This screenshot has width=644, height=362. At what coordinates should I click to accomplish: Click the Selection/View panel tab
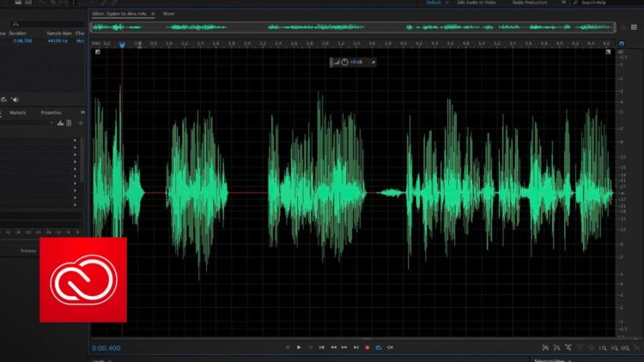(549, 360)
